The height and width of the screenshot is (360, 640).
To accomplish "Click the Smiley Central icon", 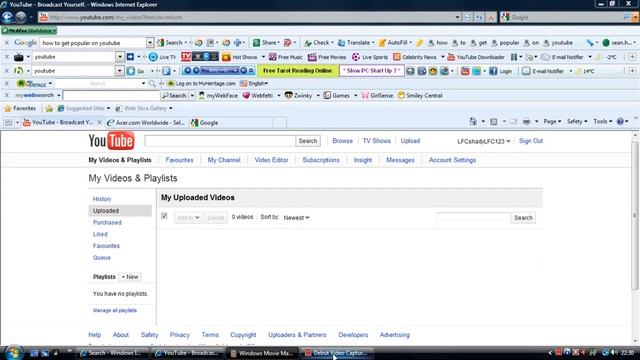I will click(401, 96).
